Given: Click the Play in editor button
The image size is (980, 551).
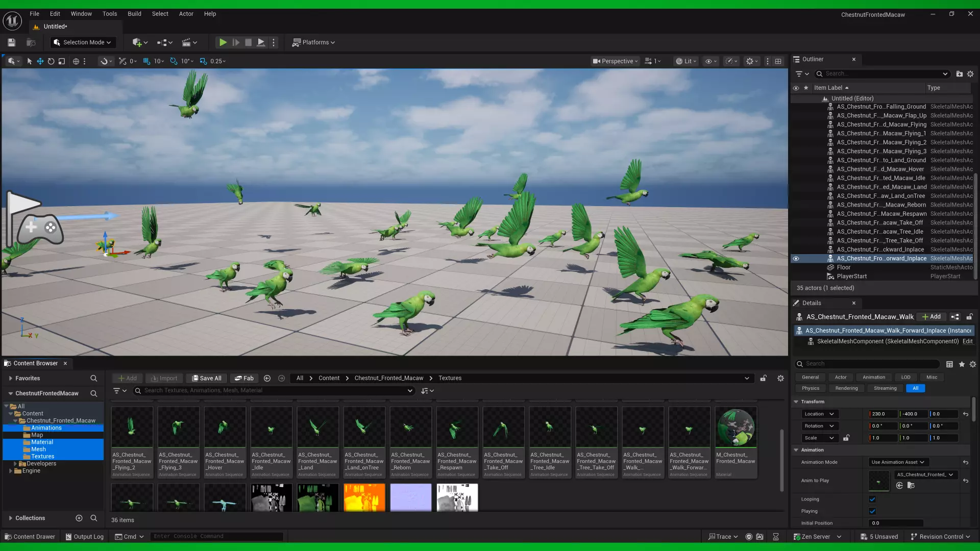Looking at the screenshot, I should pyautogui.click(x=223, y=42).
